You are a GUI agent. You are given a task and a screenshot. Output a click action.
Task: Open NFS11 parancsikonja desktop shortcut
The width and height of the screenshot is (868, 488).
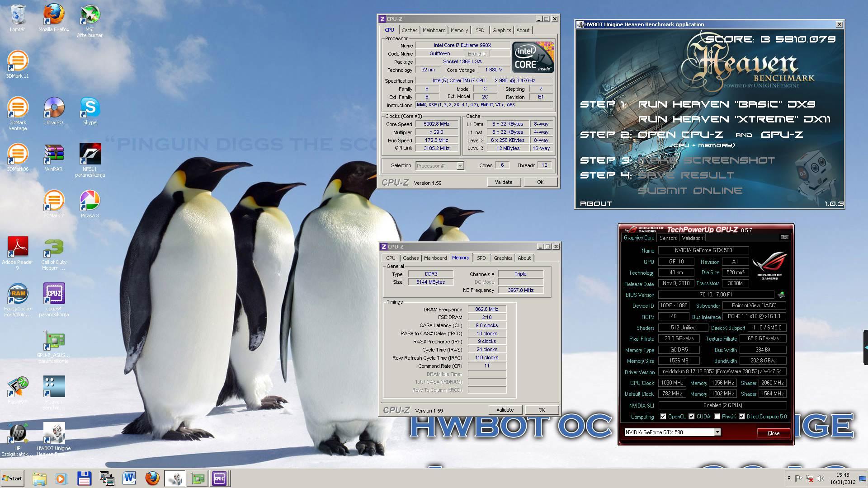[90, 160]
